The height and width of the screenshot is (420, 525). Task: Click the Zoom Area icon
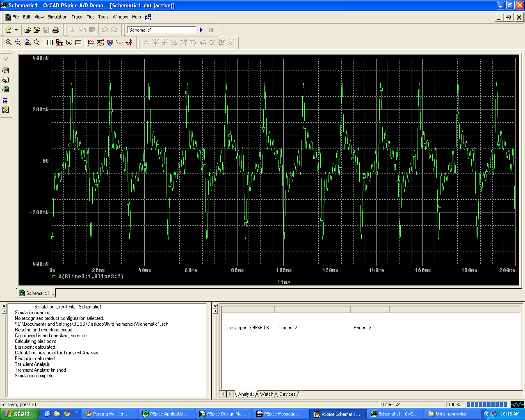pyautogui.click(x=27, y=42)
